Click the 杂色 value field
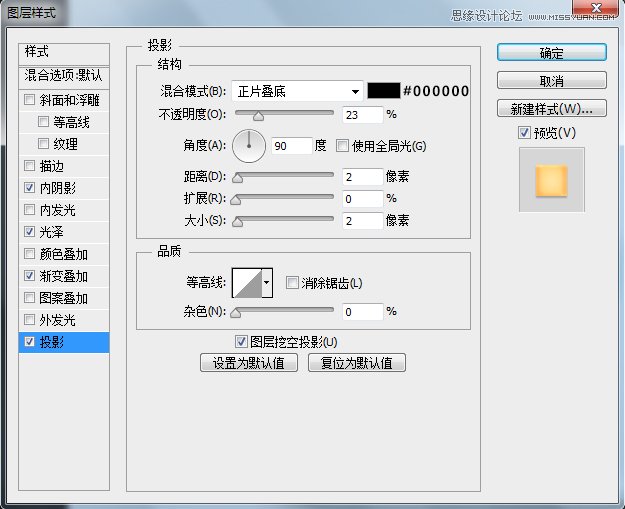 tap(362, 312)
